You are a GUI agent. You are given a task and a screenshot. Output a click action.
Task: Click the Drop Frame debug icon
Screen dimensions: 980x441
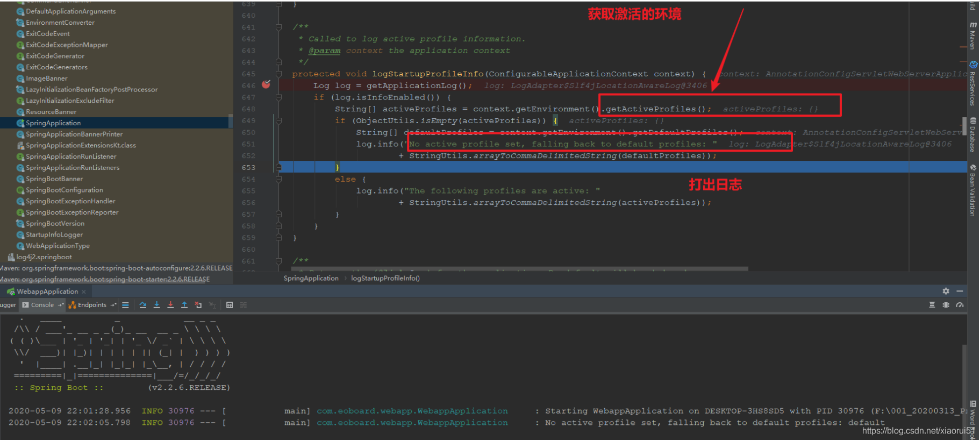[198, 305]
